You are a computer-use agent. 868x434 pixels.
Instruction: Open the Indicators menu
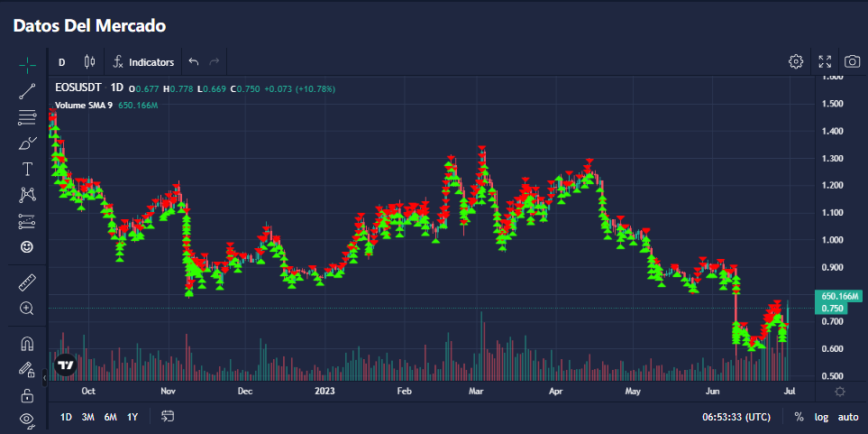[143, 62]
